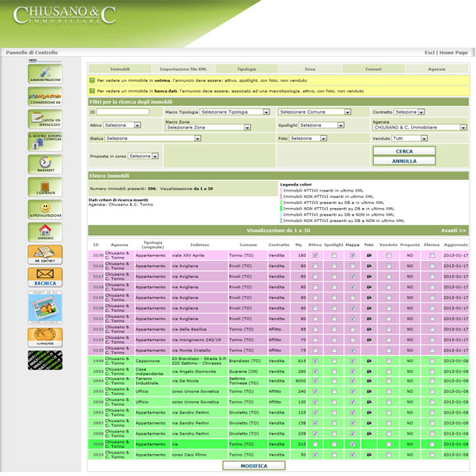Enable Spotlight for Ufficio ID 2955
Image resolution: width=476 pixels, height=476 pixels.
pyautogui.click(x=334, y=392)
